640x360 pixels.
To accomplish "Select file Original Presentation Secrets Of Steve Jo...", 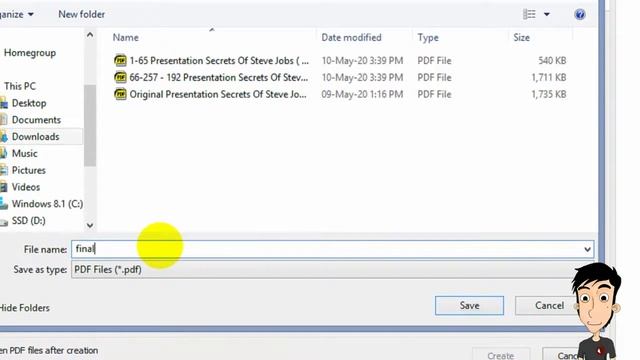I will click(218, 94).
